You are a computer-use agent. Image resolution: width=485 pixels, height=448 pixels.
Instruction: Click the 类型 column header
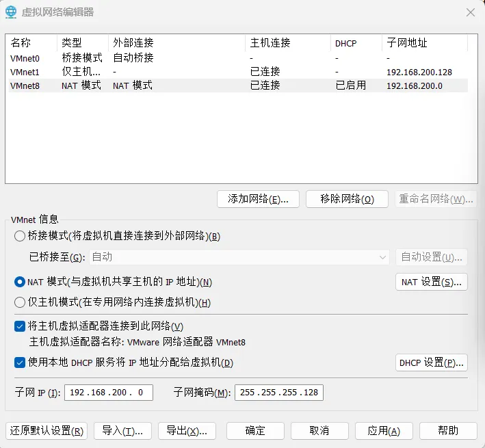tap(83, 42)
